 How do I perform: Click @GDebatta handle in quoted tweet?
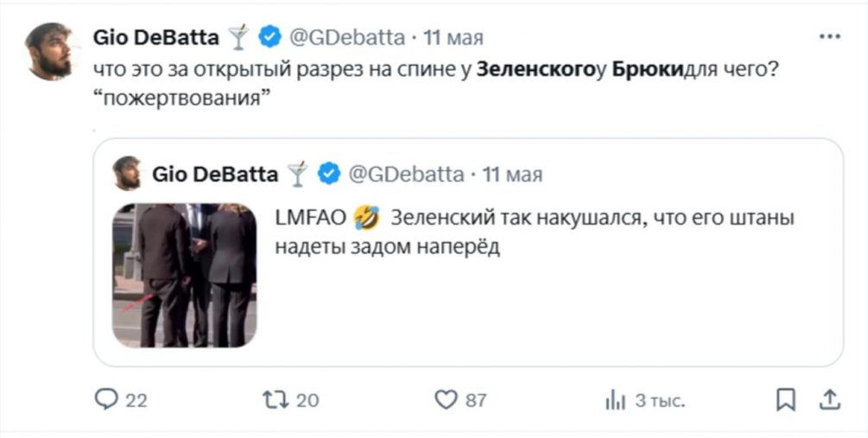point(405,175)
